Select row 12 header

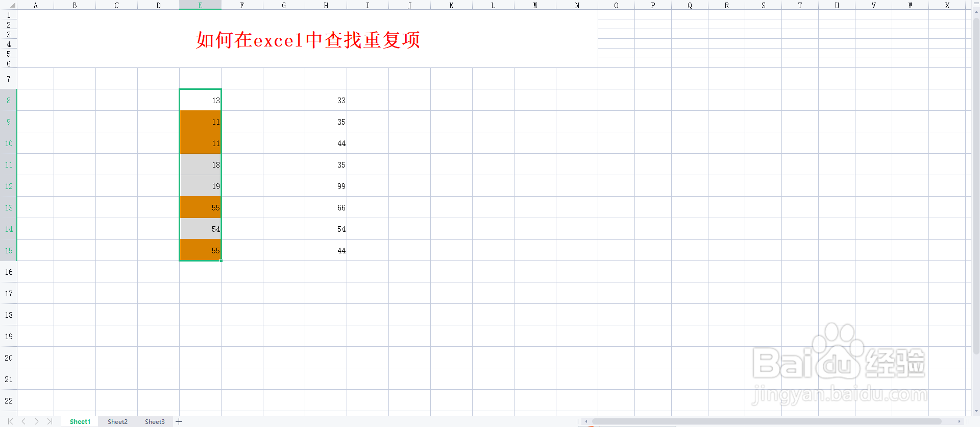click(x=9, y=186)
